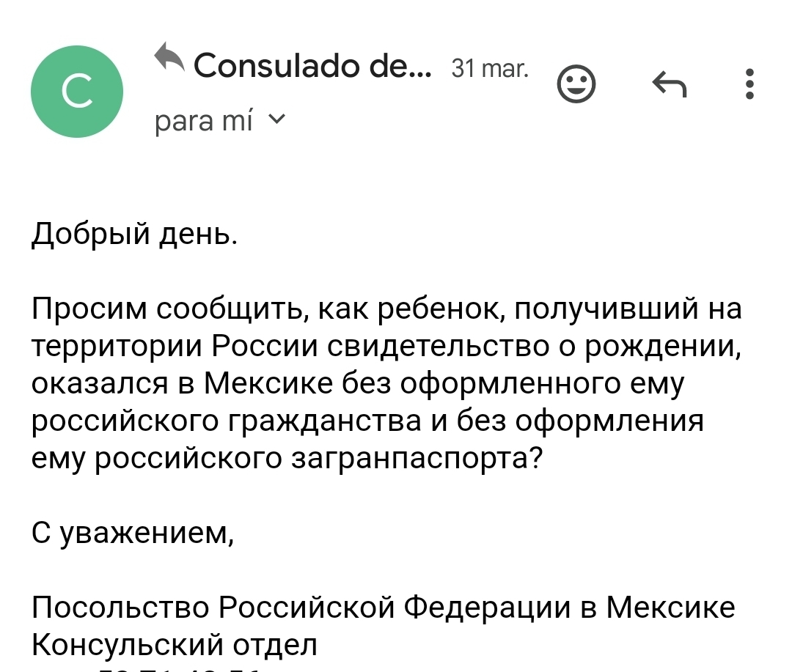Tap the green sender avatar "C"
Screen dimensions: 792x672
(x=76, y=92)
